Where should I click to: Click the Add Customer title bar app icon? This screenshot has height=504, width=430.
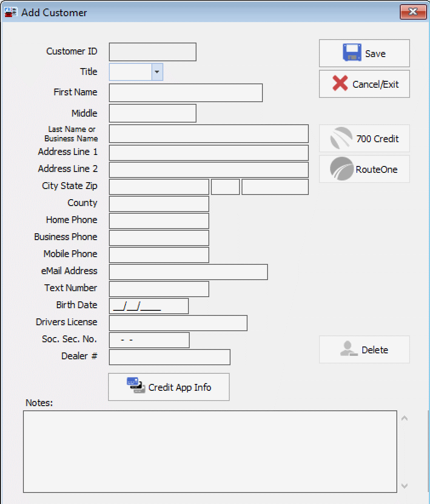click(x=11, y=12)
